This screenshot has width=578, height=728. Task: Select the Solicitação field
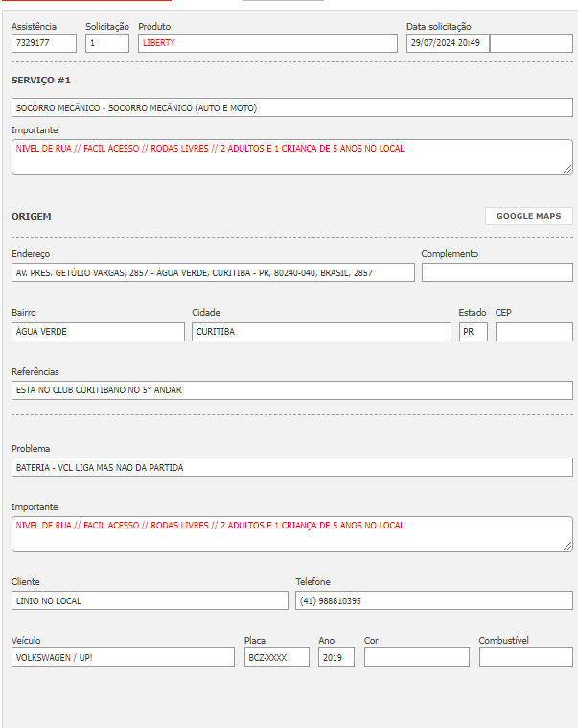click(106, 43)
